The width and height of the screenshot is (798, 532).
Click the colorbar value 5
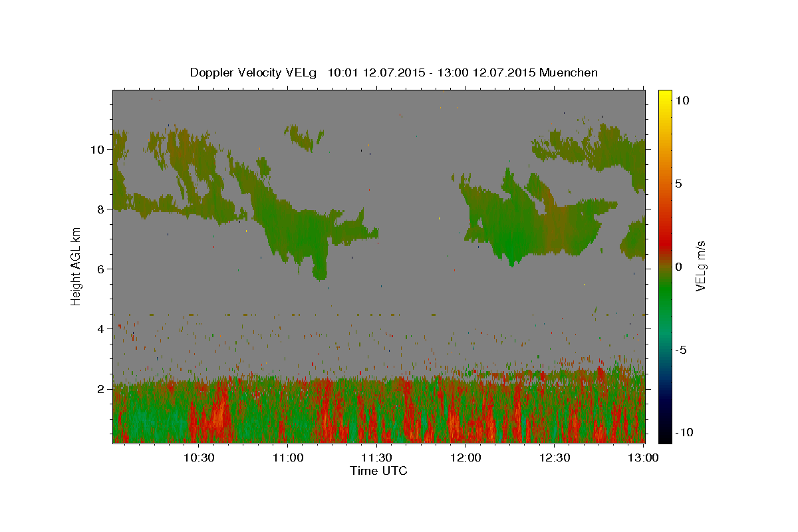[x=678, y=184]
